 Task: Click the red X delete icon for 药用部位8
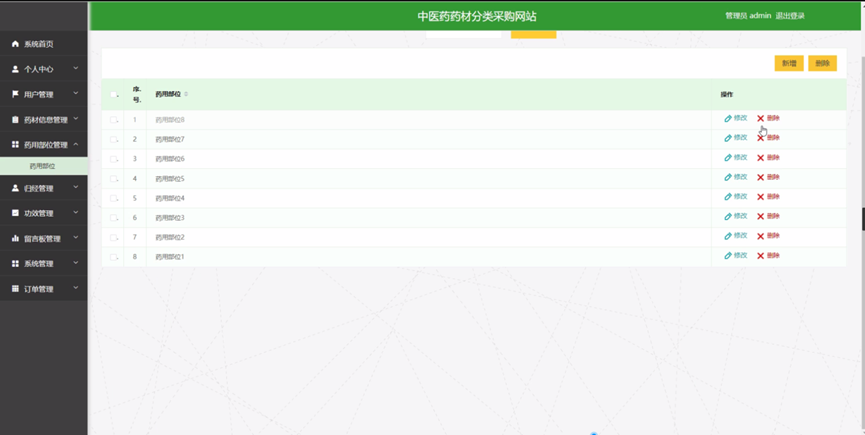click(760, 119)
